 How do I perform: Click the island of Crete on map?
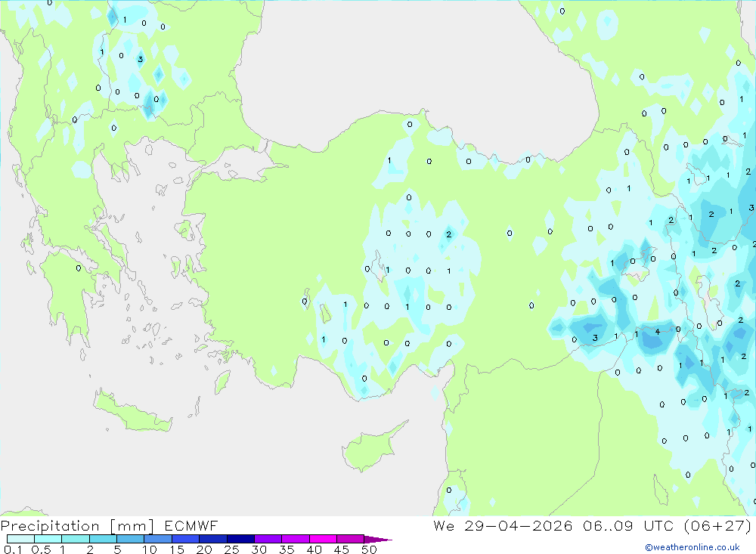(132, 411)
